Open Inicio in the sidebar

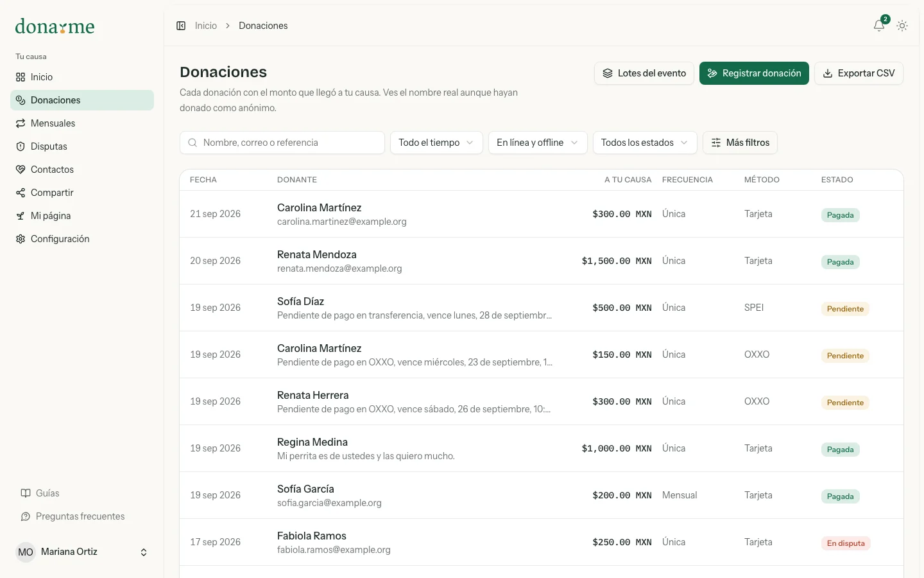pyautogui.click(x=82, y=77)
